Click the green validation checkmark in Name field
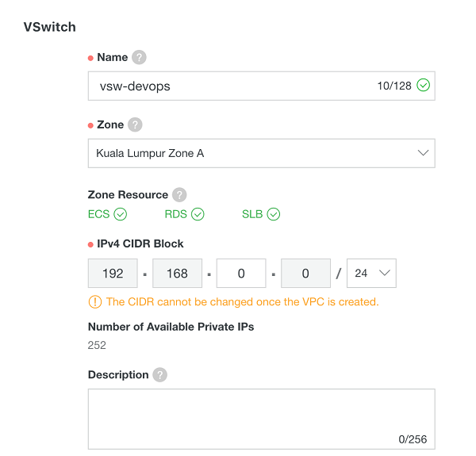 pyautogui.click(x=424, y=86)
